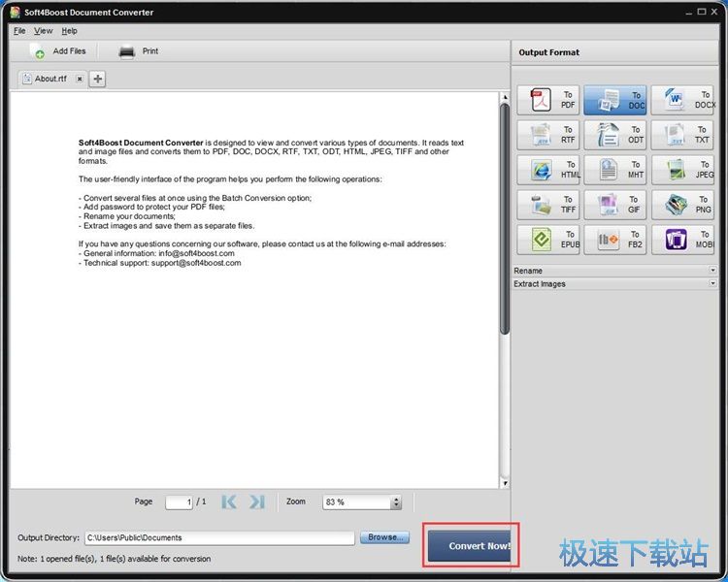
Task: Select the To PNG output format
Action: pos(683,205)
